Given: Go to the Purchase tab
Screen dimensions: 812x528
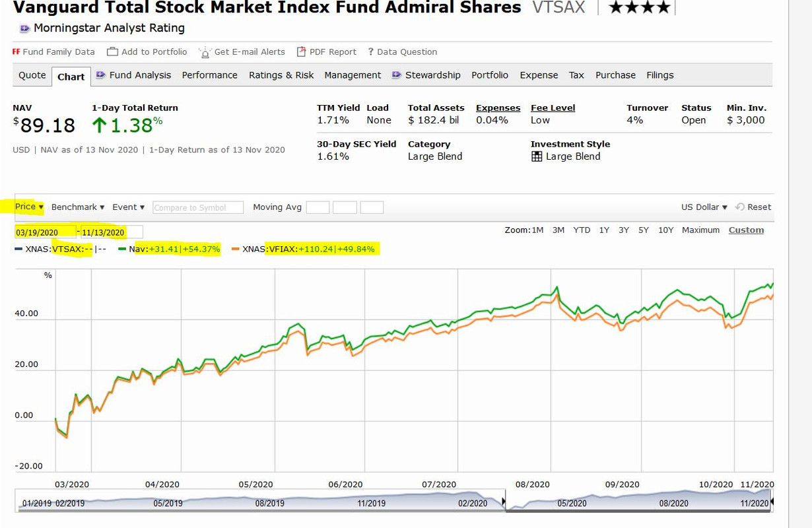Looking at the screenshot, I should 615,75.
